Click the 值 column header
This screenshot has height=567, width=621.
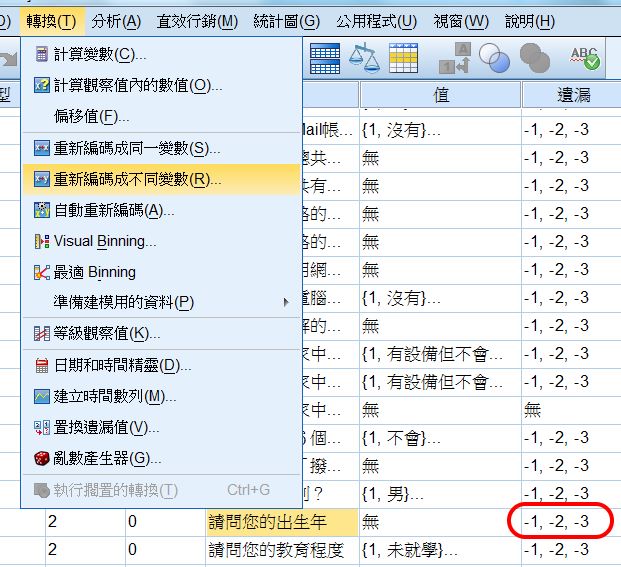(440, 95)
